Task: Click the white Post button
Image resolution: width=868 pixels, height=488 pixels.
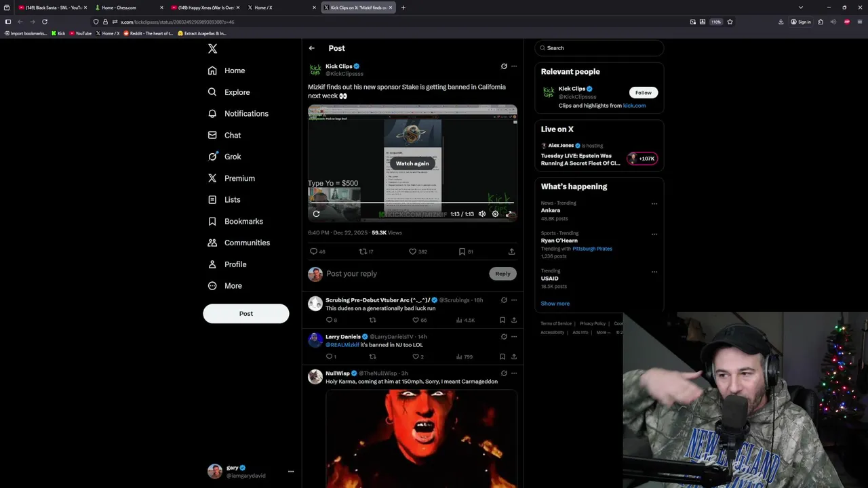Action: [246, 314]
